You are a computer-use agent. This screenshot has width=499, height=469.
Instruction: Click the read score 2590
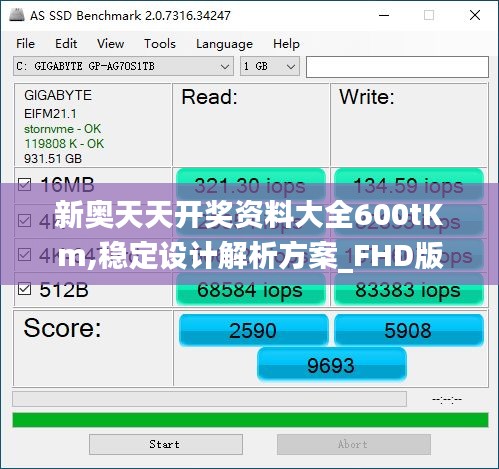pos(253,330)
